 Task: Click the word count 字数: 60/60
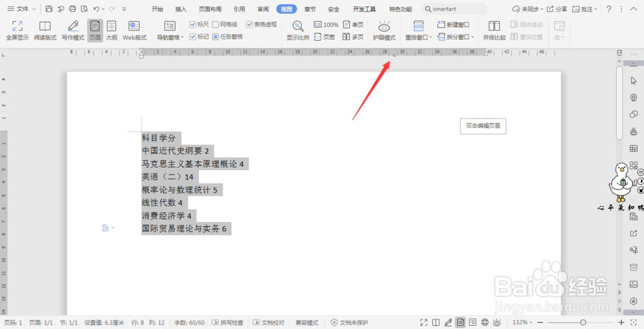(x=189, y=323)
